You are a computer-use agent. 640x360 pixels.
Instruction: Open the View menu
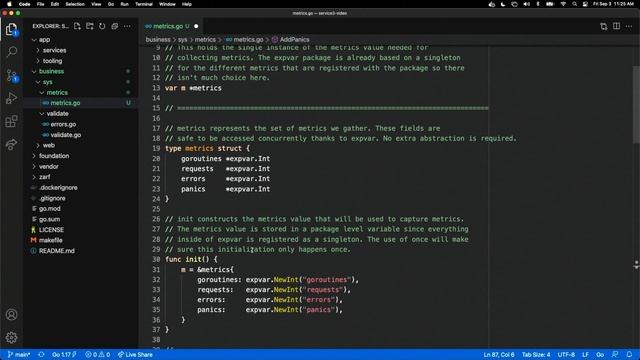click(96, 4)
